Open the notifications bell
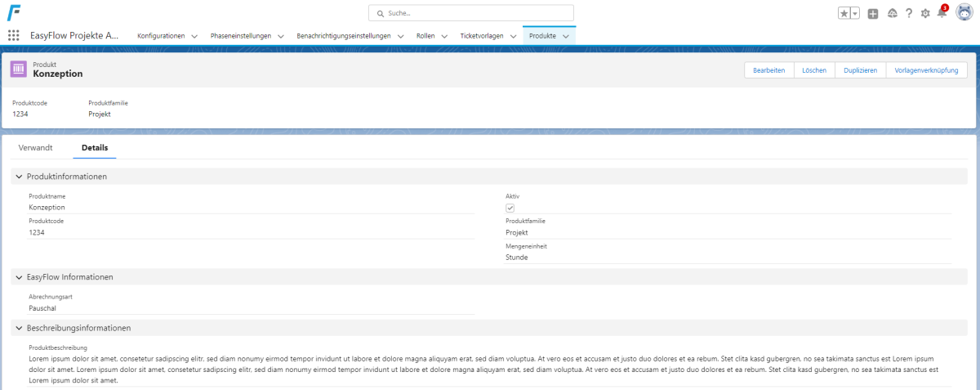Image resolution: width=980 pixels, height=390 pixels. click(942, 13)
